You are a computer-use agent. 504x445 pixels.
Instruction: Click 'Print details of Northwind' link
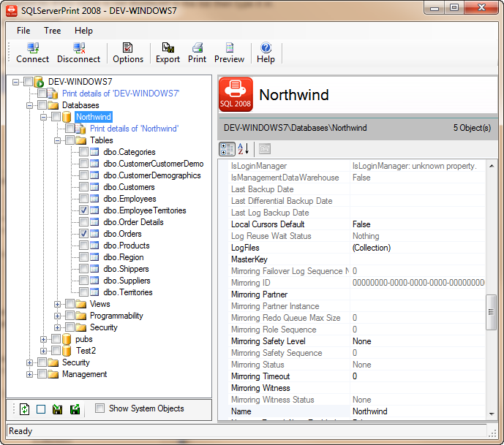pos(134,129)
